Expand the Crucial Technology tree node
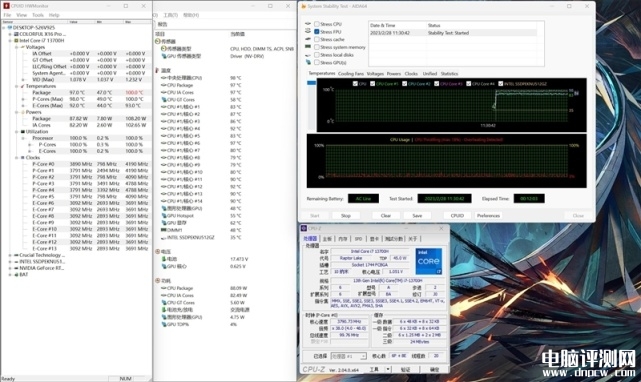Image resolution: width=641 pixels, height=382 pixels. click(10, 255)
